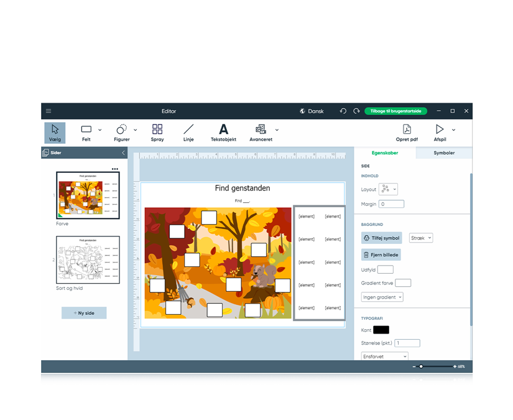This screenshot has width=513, height=420.
Task: Open the hamburger menu
Action: click(49, 111)
